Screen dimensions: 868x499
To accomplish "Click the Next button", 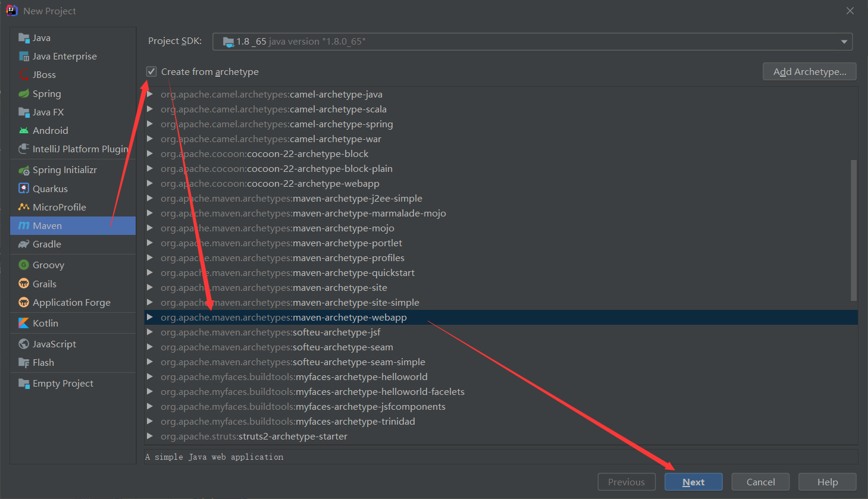I will click(694, 482).
